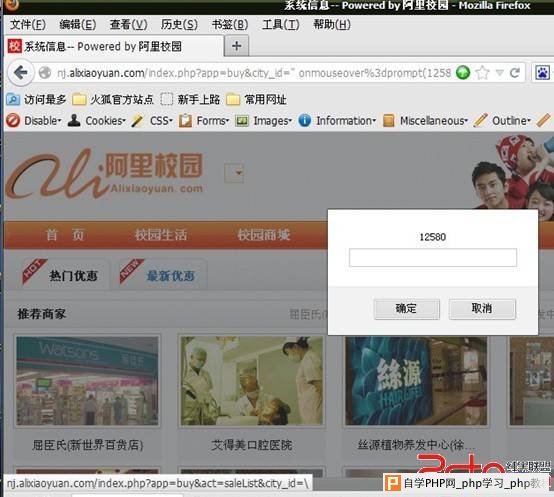554x497 pixels.
Task: Click the 推荐商家 heading
Action: coord(42,314)
